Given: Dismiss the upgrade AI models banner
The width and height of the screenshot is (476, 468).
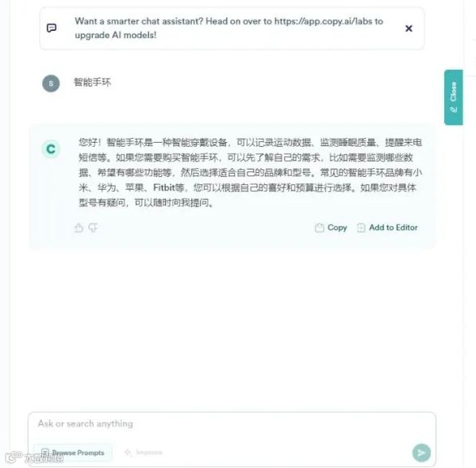Looking at the screenshot, I should [409, 29].
